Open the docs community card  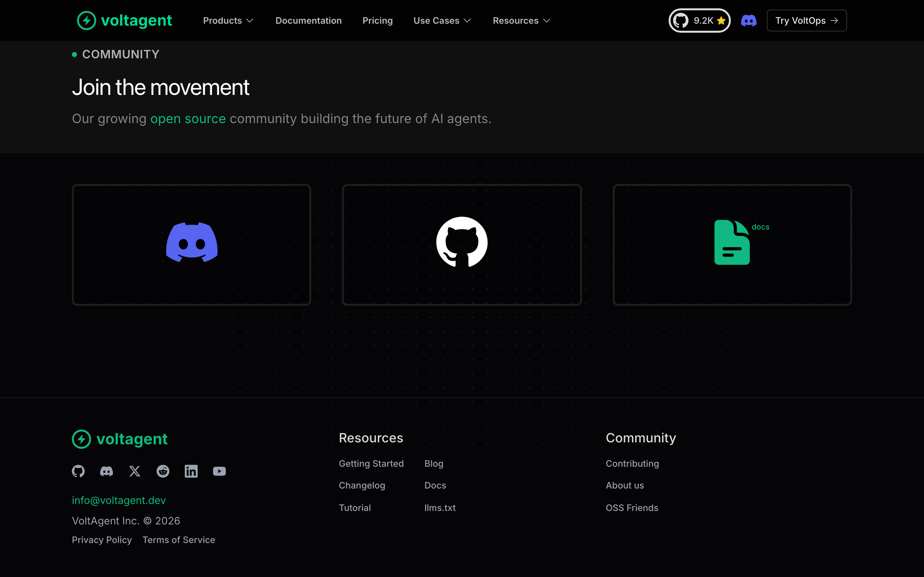(x=732, y=245)
